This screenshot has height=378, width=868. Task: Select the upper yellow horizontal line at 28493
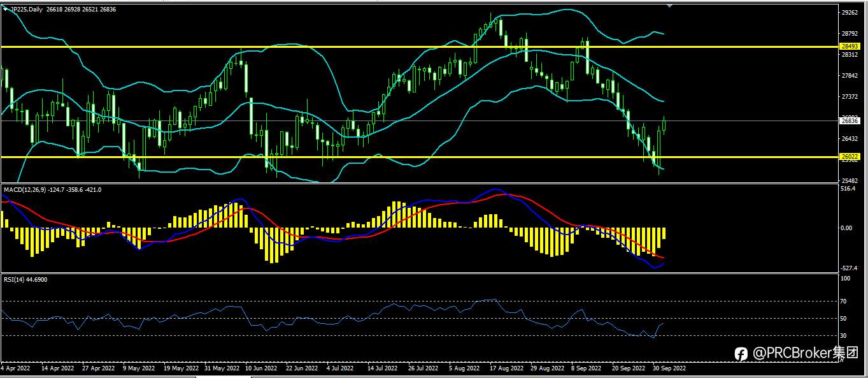tap(419, 47)
